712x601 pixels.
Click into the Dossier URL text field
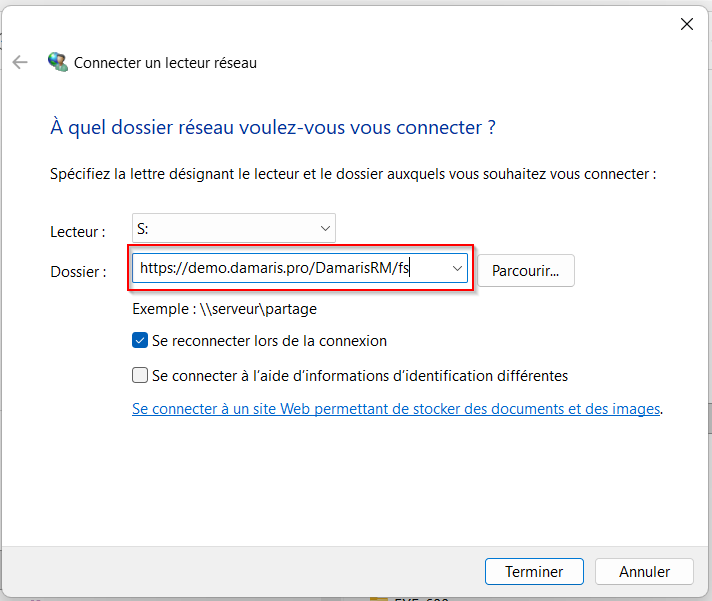point(290,268)
